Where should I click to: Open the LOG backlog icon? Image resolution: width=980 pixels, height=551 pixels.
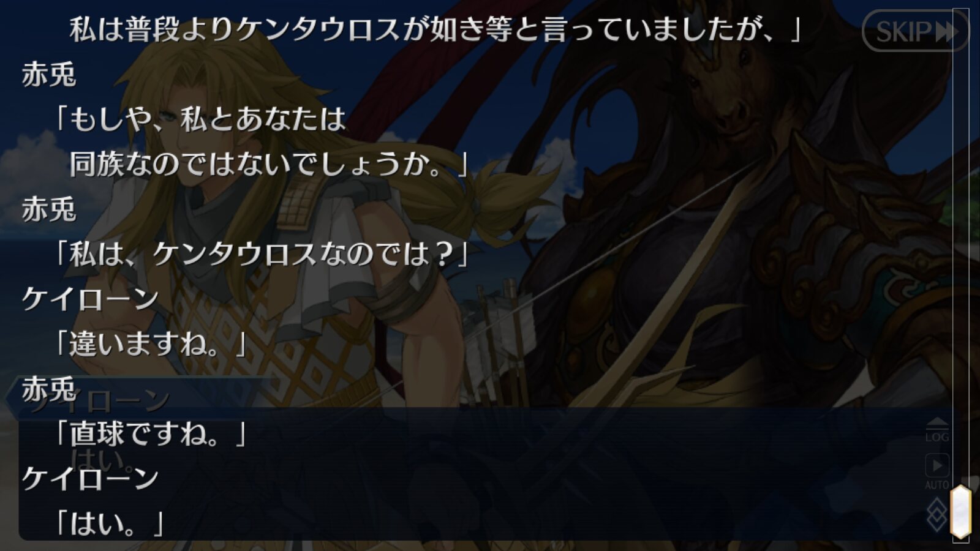937,430
